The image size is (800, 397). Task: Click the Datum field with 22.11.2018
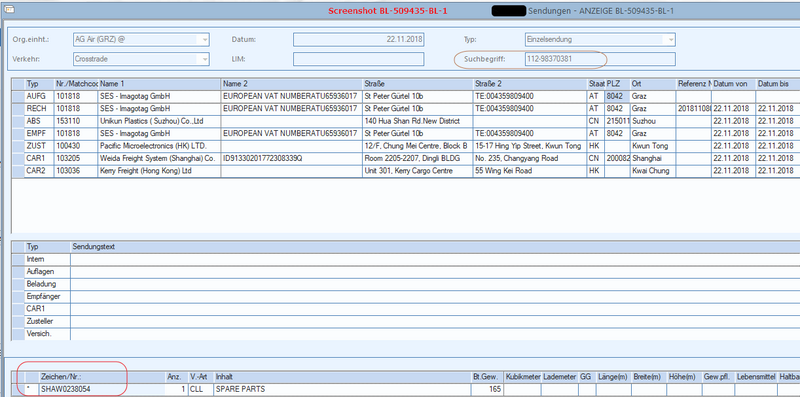coord(359,39)
